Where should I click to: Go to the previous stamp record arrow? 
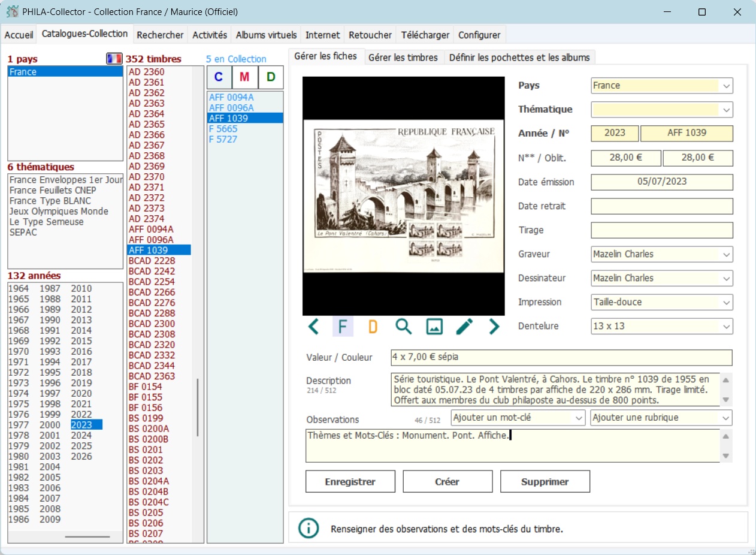313,327
